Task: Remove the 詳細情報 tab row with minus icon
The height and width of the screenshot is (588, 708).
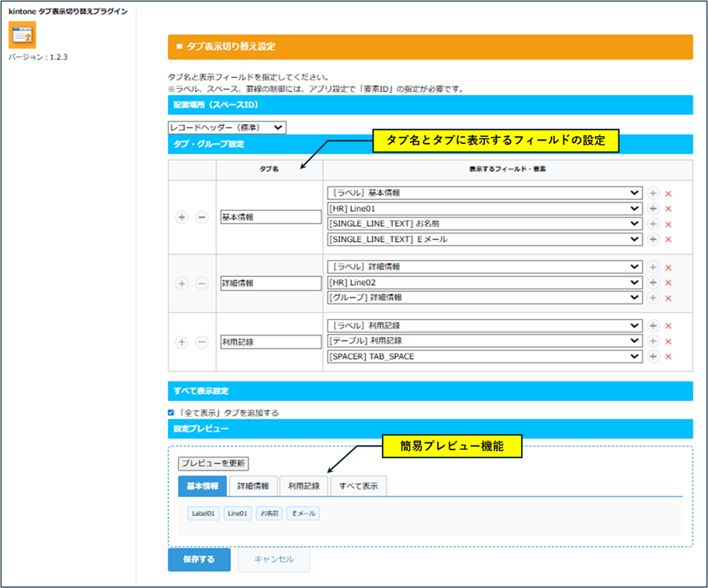Action: (201, 283)
